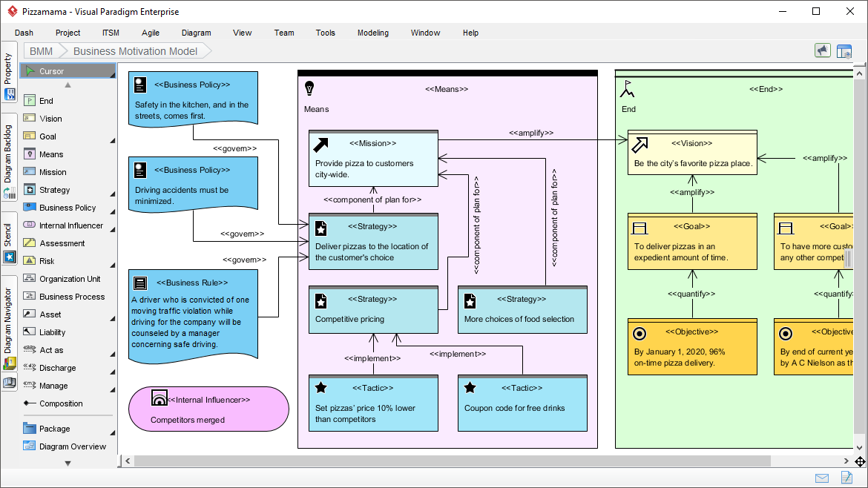
Task: Click the pan crosshair icon beside the horizontal scrollbar
Action: [860, 461]
